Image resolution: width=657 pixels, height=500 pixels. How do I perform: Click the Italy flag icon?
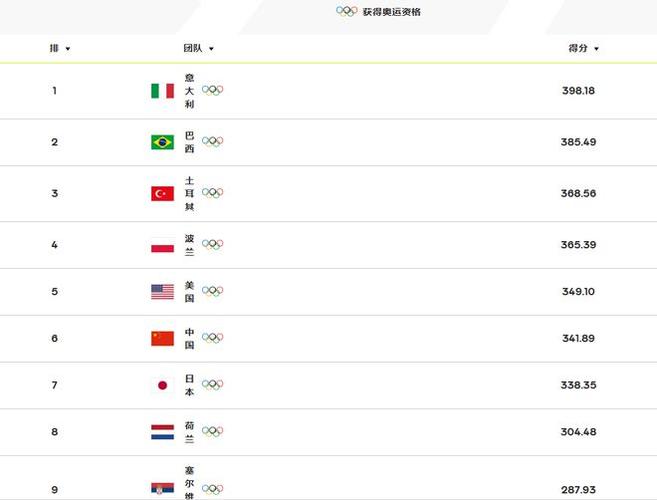click(163, 91)
